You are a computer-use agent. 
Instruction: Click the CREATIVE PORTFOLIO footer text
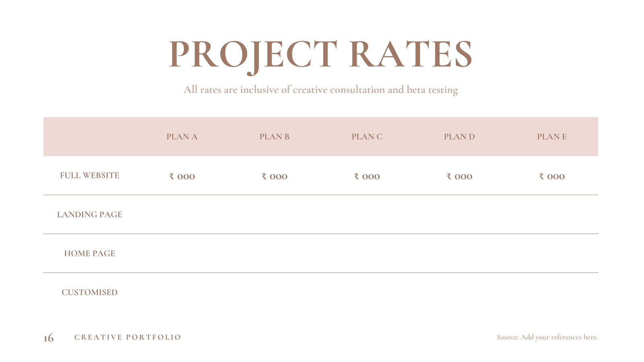128,337
